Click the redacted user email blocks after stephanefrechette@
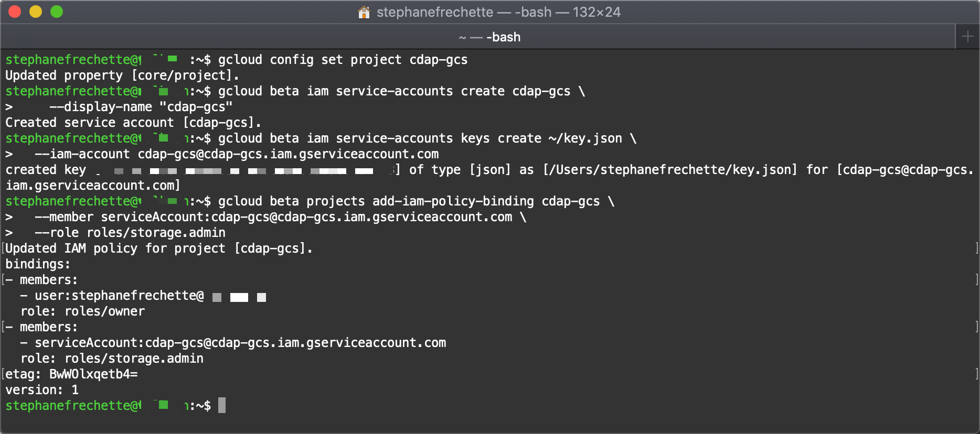Viewport: 980px width, 434px height. tap(239, 297)
